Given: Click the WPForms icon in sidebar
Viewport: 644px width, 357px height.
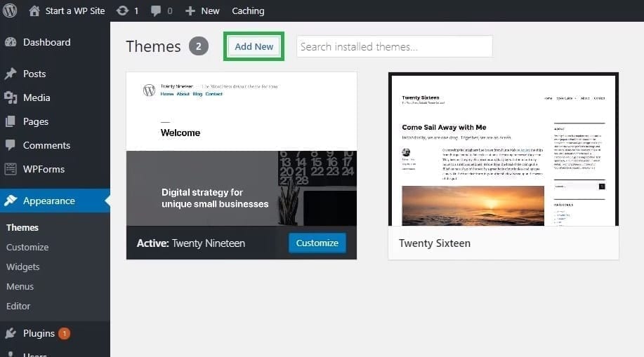Looking at the screenshot, I should click(11, 168).
